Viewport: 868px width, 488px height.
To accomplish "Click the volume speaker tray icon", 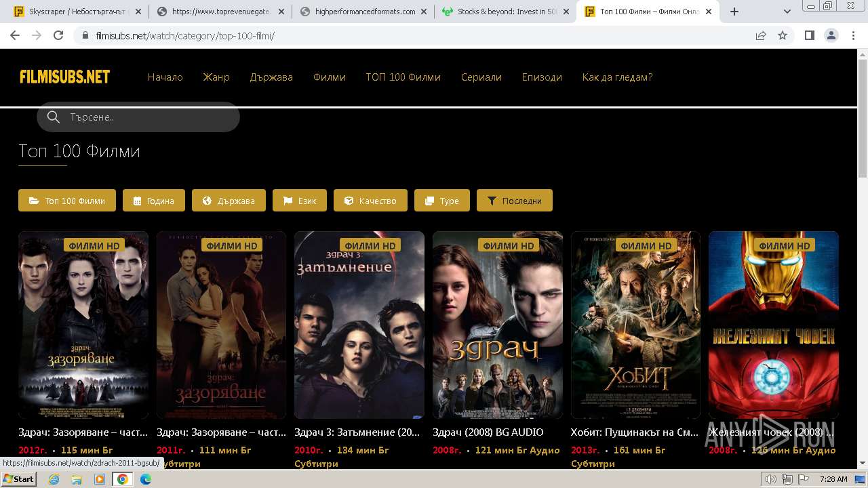I will [x=771, y=479].
